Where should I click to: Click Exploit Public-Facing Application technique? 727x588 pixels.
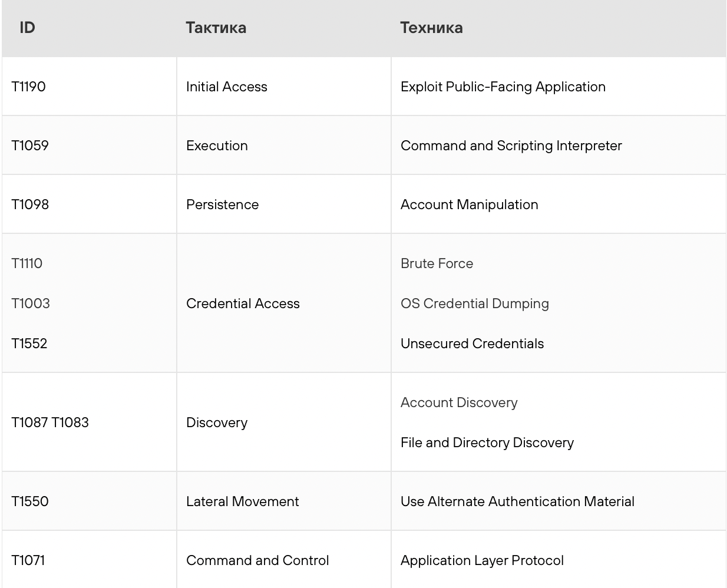pyautogui.click(x=503, y=87)
